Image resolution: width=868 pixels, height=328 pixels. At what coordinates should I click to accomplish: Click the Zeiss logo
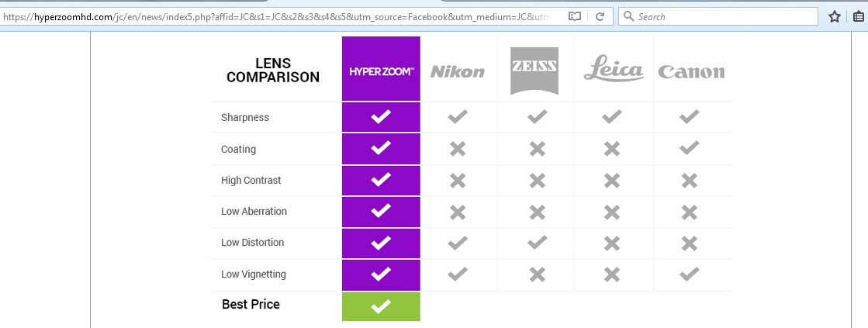(534, 71)
